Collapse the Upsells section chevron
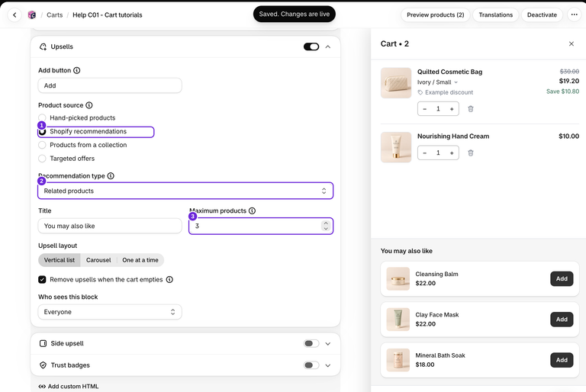Image resolution: width=586 pixels, height=392 pixels. point(328,47)
